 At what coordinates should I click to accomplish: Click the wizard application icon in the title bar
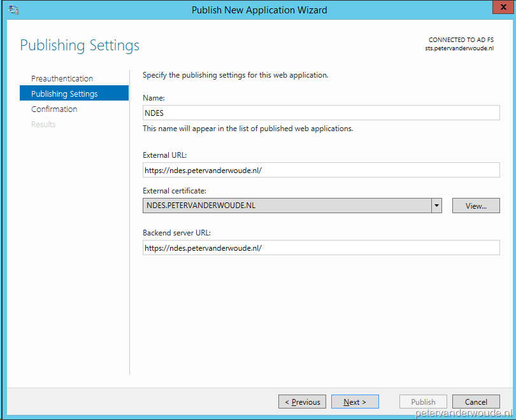click(13, 10)
